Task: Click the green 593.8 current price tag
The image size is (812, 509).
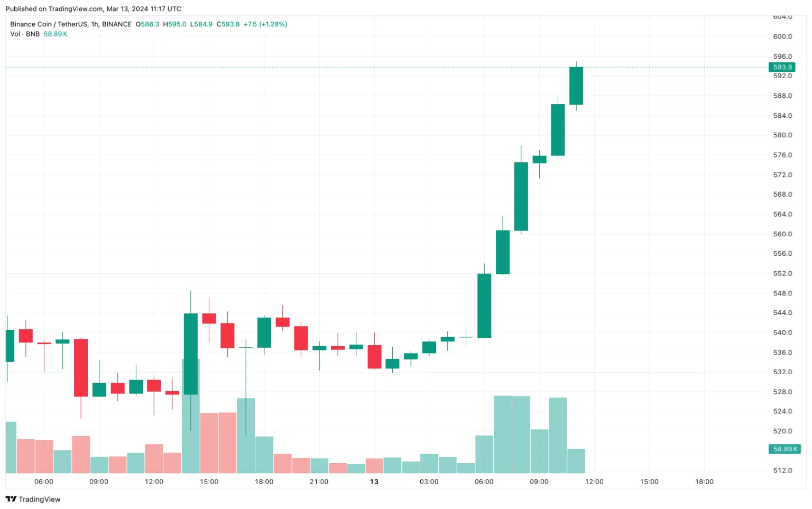Action: click(782, 67)
